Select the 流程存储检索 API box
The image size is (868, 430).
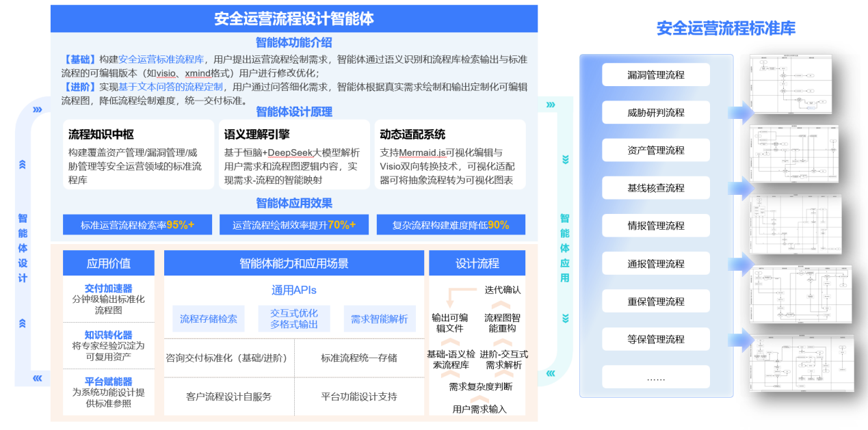click(209, 319)
